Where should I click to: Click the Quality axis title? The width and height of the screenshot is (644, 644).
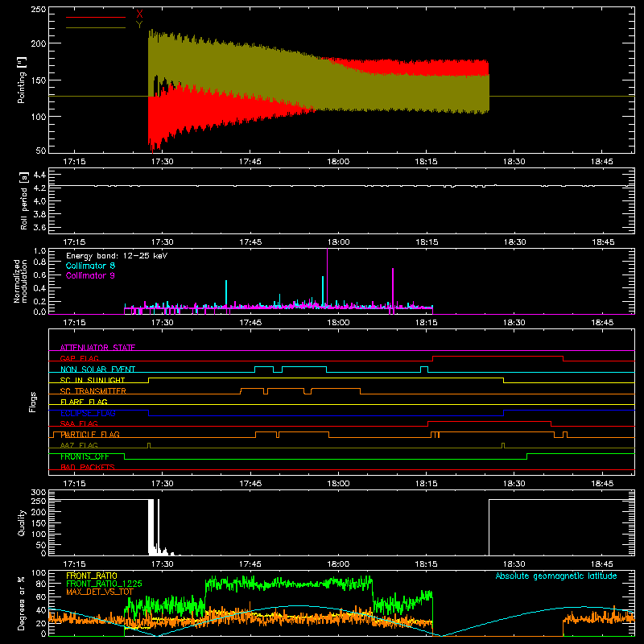point(22,522)
